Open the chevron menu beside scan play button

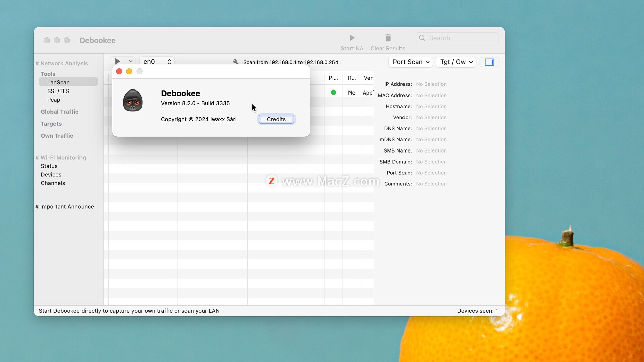pyautogui.click(x=131, y=61)
